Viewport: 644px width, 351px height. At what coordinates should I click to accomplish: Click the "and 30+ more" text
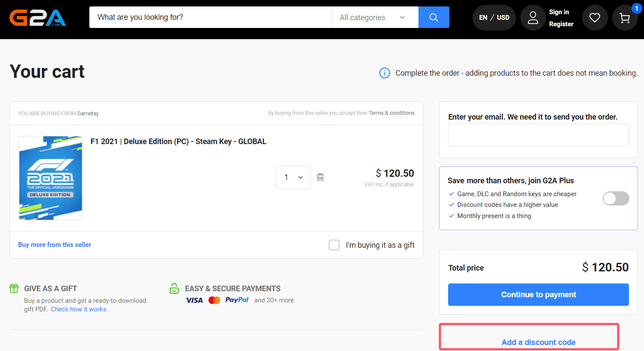tap(274, 300)
